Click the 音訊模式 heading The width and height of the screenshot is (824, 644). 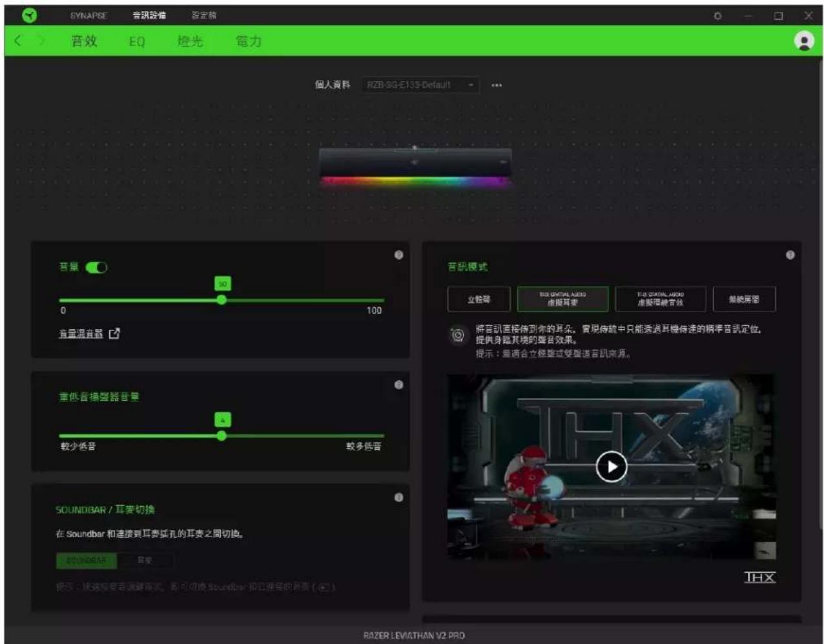tap(468, 267)
